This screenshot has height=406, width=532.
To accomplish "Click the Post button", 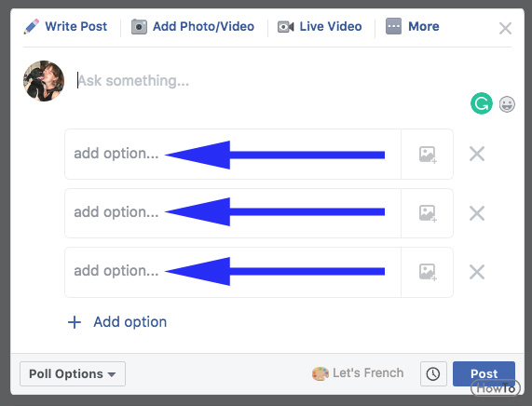I will (x=484, y=373).
